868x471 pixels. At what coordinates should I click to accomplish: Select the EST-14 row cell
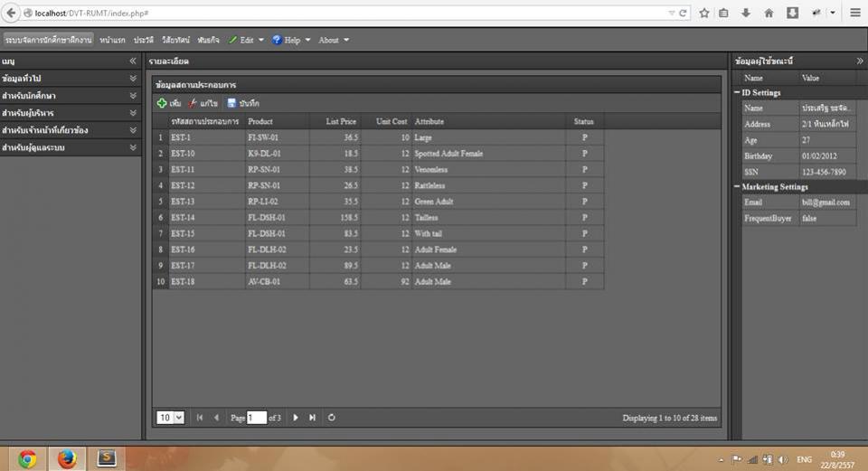coord(206,218)
